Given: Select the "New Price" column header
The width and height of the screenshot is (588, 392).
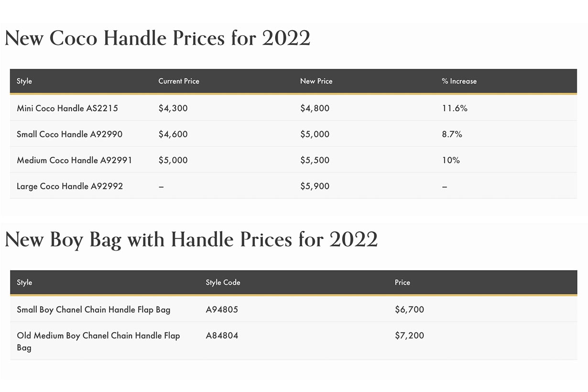Looking at the screenshot, I should 316,81.
